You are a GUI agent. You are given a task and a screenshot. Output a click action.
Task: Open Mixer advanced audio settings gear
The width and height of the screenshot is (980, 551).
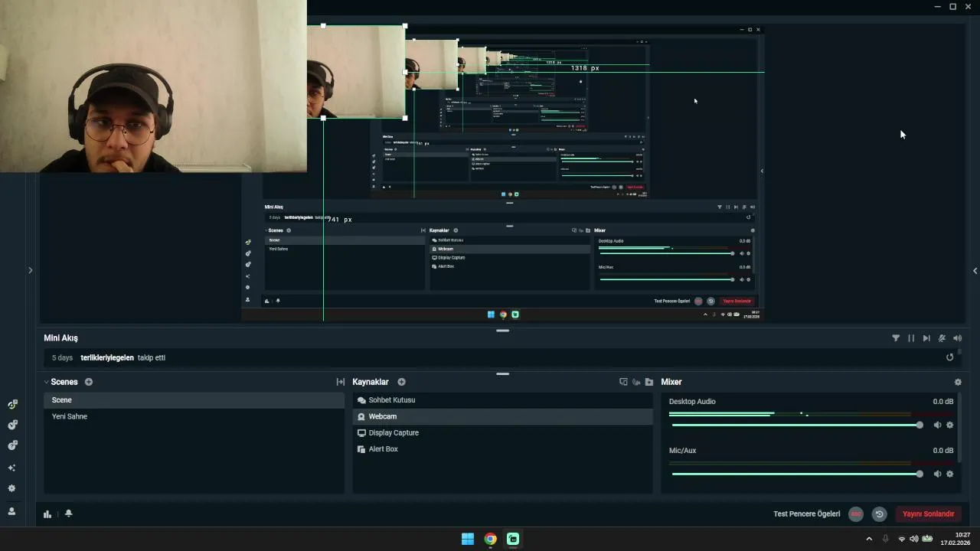point(958,382)
